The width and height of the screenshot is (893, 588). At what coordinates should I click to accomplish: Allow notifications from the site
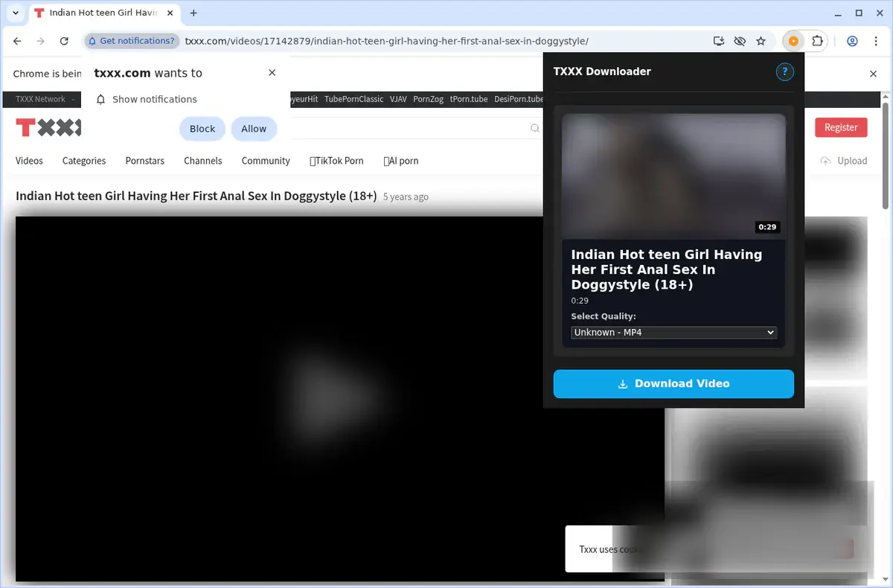pos(254,129)
